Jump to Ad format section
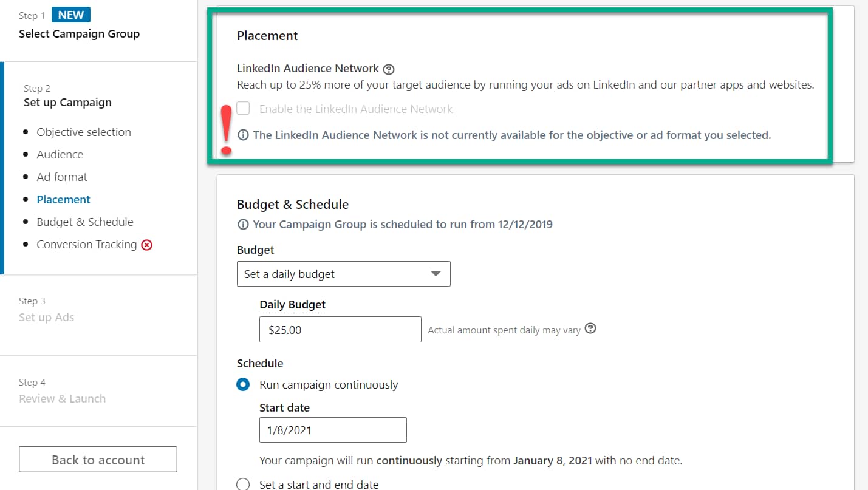Viewport: 868px width, 490px height. click(x=62, y=177)
